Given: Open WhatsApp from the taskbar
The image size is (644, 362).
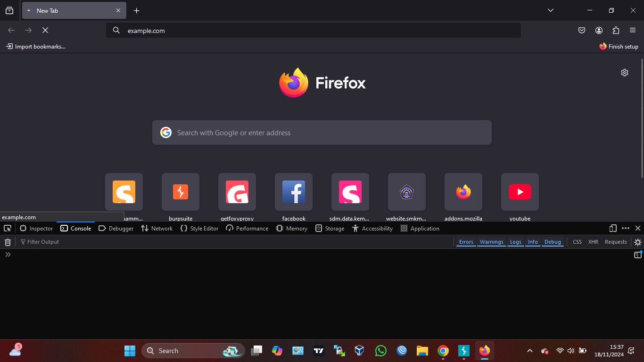Looking at the screenshot, I should (380, 351).
